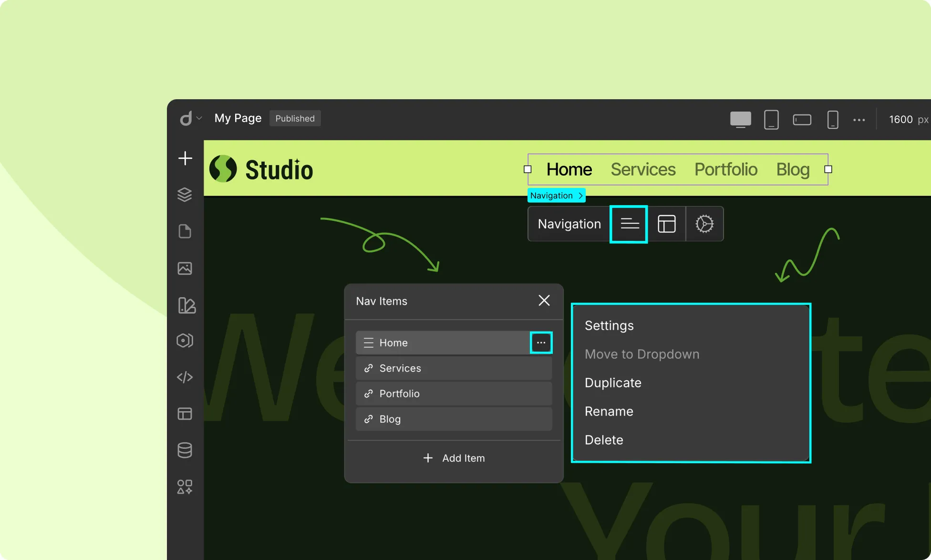Click the Published status badge
The width and height of the screenshot is (931, 560).
(x=295, y=118)
